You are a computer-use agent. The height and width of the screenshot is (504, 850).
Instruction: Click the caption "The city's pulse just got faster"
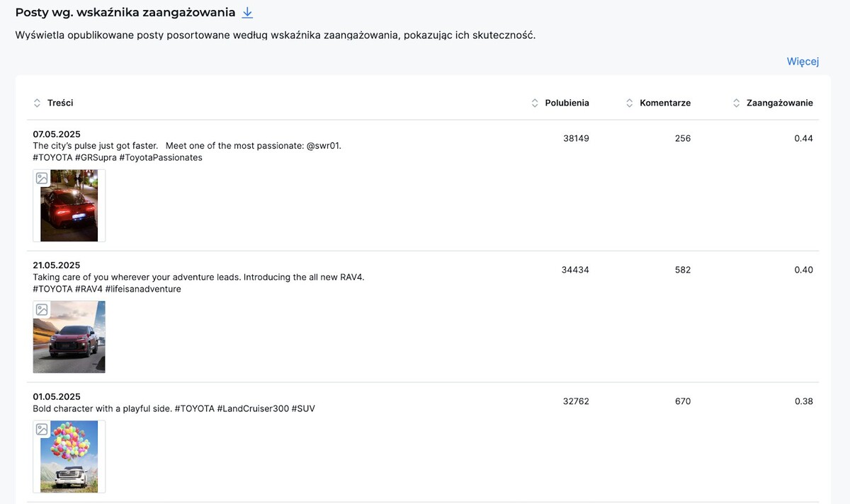[96, 146]
